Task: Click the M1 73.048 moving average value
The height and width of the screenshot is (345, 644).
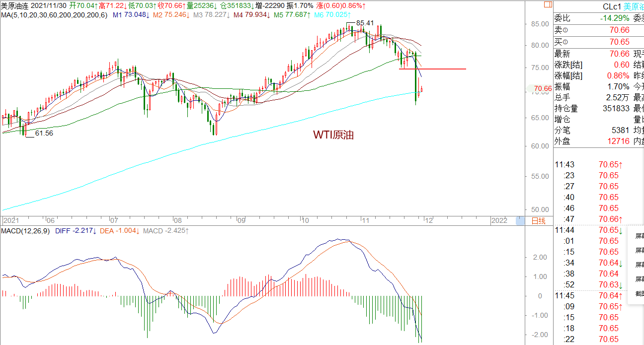Action: tap(131, 15)
